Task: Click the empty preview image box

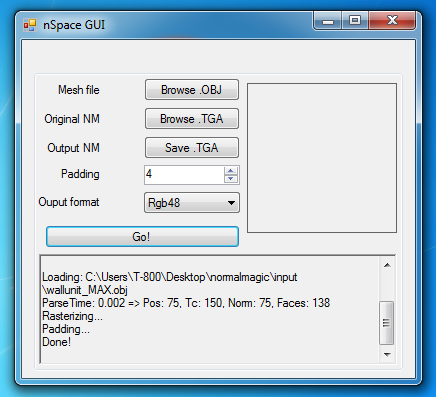Action: point(322,158)
